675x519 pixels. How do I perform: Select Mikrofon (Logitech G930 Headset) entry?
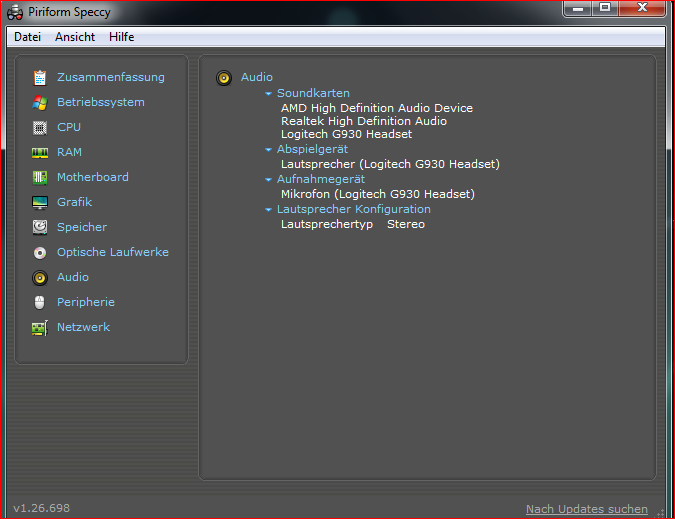(x=378, y=194)
